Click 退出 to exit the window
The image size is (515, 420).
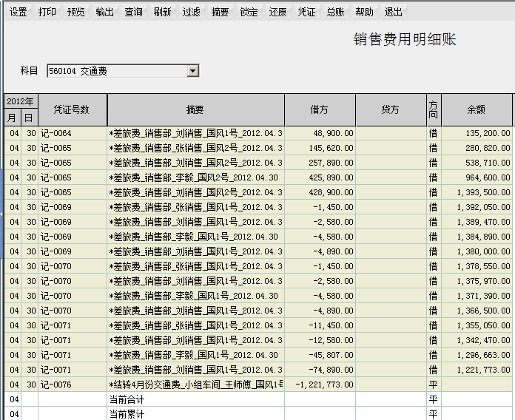click(393, 13)
